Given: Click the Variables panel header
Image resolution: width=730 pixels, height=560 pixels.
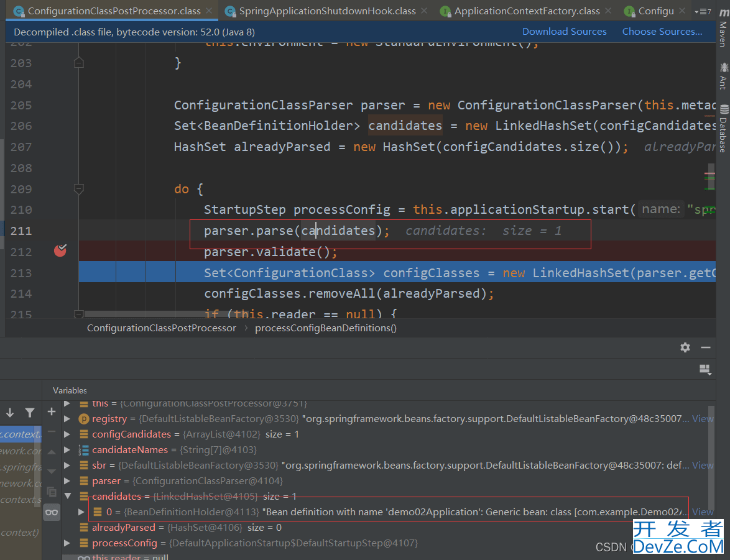Looking at the screenshot, I should point(70,390).
